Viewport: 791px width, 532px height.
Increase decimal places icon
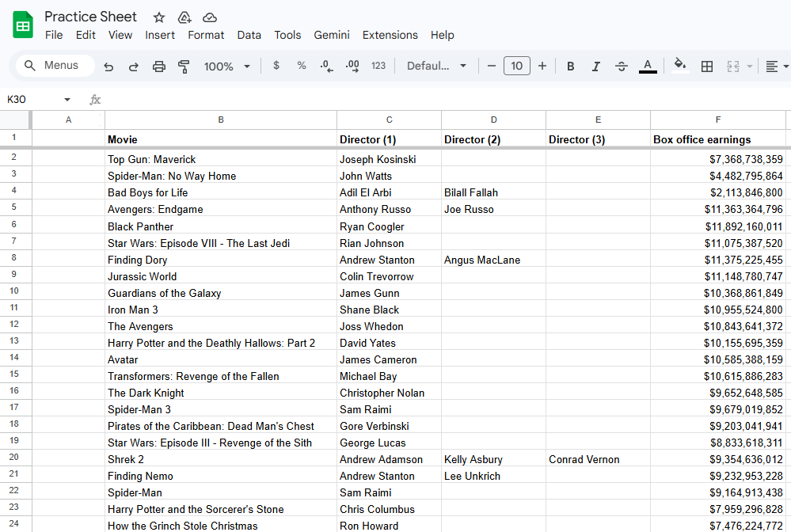352,66
